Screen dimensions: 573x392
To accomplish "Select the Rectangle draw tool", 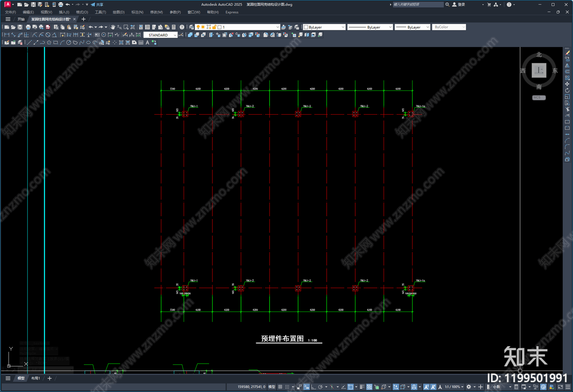I will (x=56, y=43).
